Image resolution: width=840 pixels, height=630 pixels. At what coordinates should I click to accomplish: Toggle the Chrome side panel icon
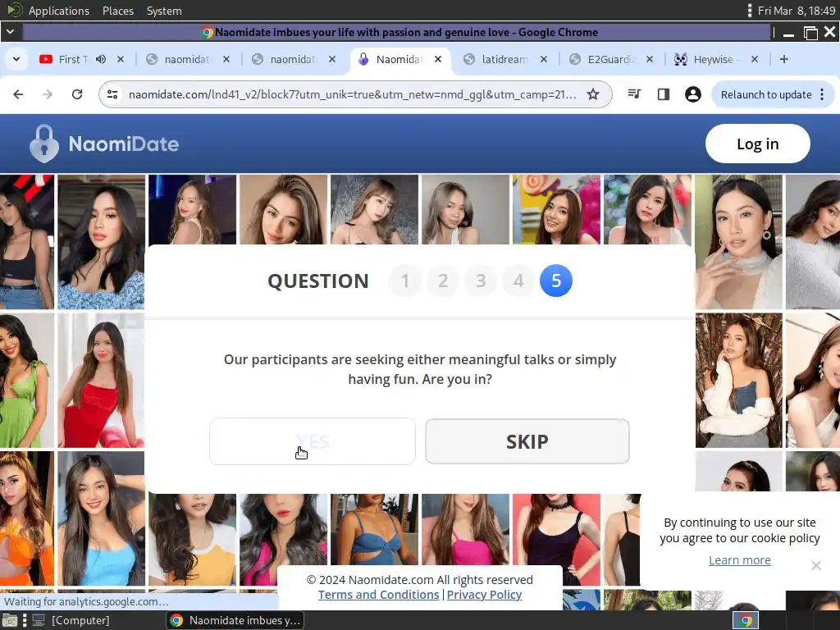[x=663, y=94]
